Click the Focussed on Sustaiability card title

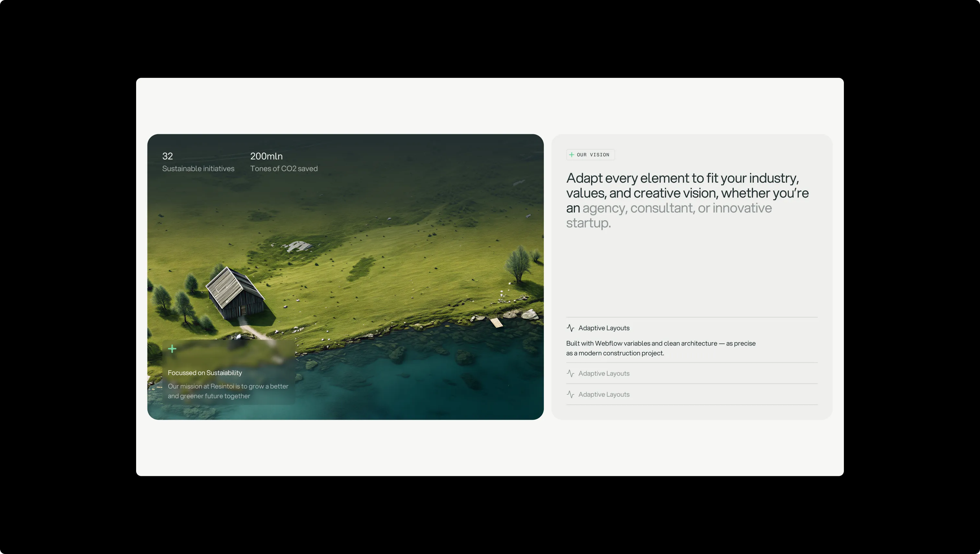click(x=205, y=373)
